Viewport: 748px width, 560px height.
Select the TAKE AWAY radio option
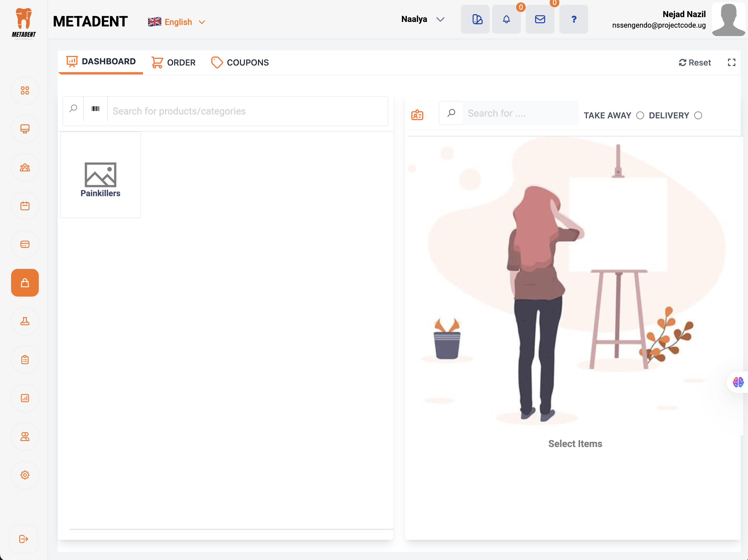640,116
